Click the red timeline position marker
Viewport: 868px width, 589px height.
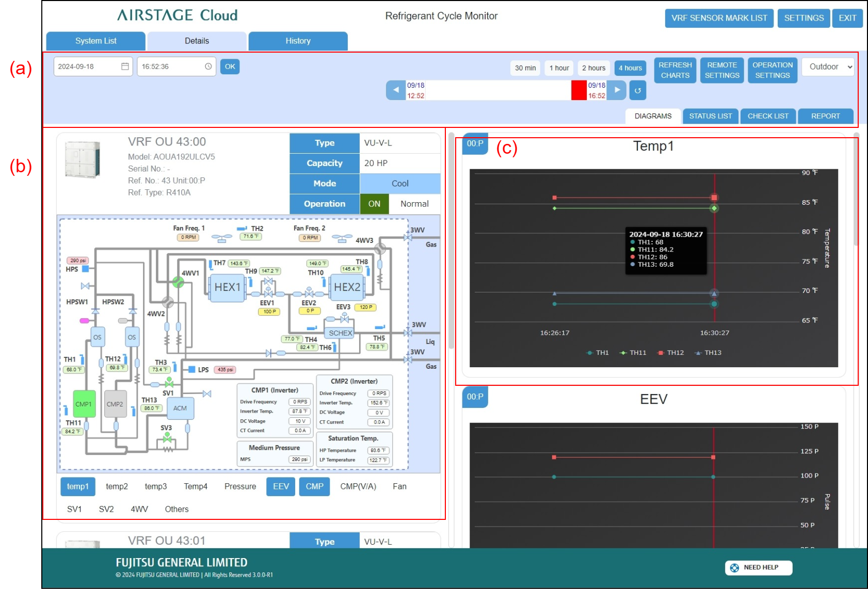[x=579, y=90]
